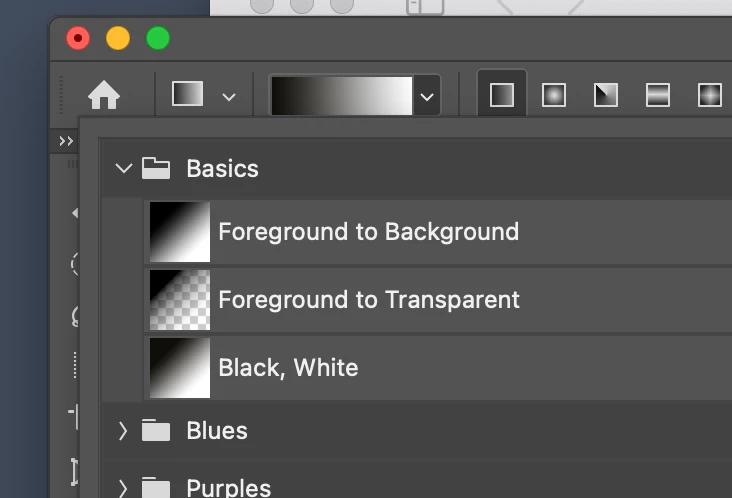Expand the Blues gradient folder
This screenshot has width=732, height=498.
coord(123,431)
